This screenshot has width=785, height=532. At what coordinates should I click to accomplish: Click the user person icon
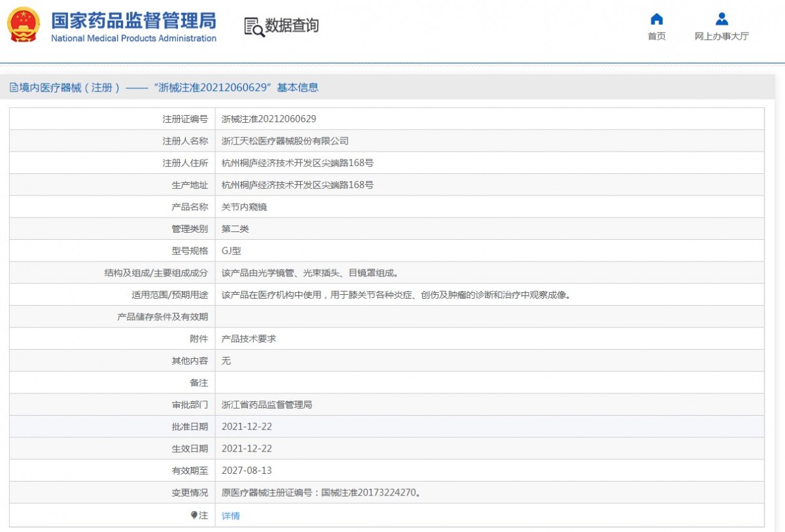722,19
